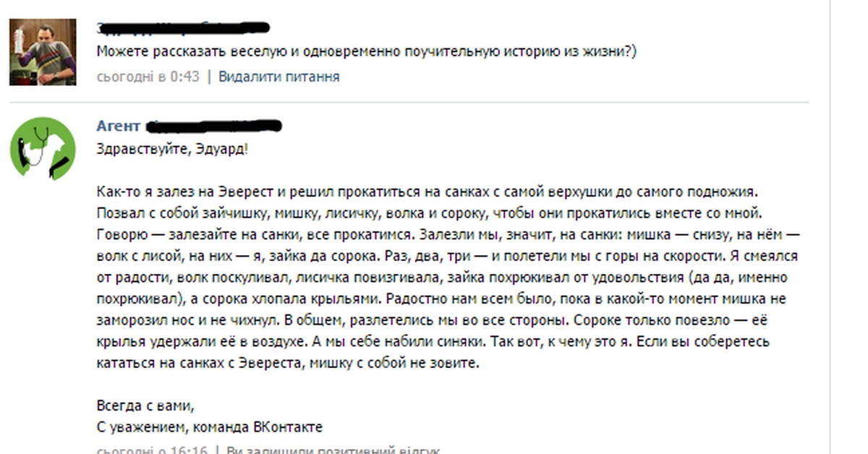Open the Агент profile name link
The image size is (868, 454).
pyautogui.click(x=118, y=127)
